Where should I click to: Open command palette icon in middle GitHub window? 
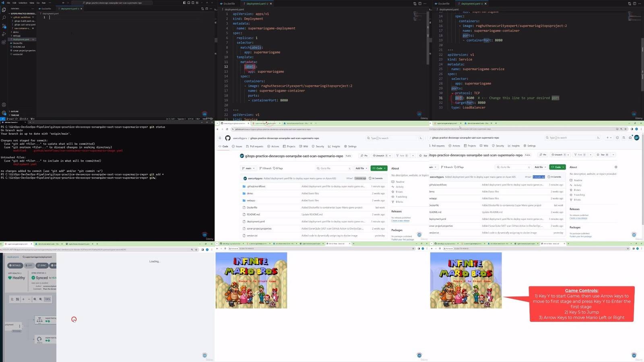click(x=421, y=138)
